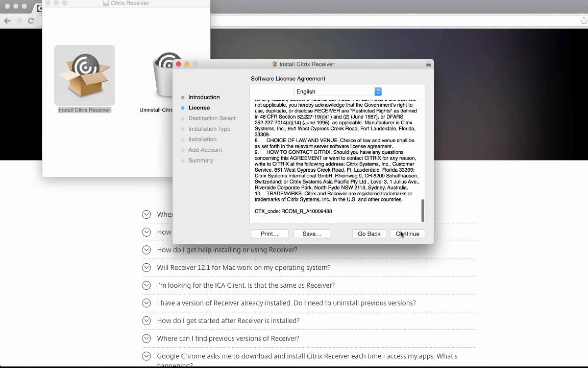Image resolution: width=588 pixels, height=368 pixels.
Task: Click the browser back arrow
Action: tap(7, 20)
